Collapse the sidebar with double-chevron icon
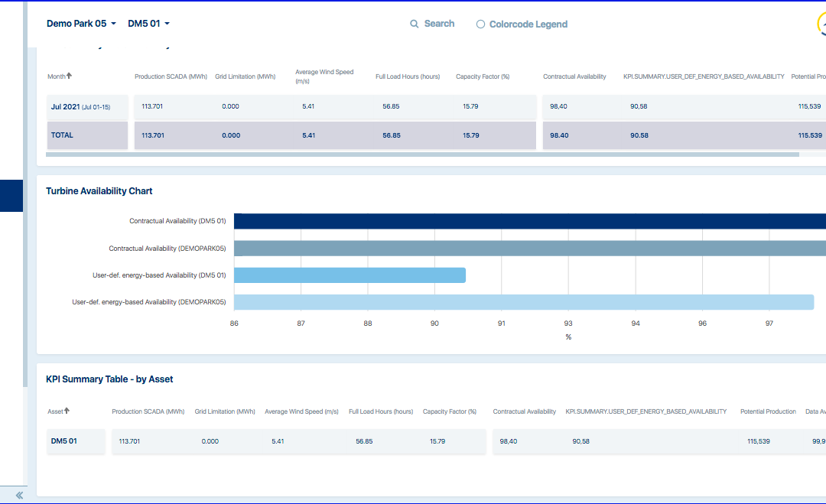Viewport: 826px width, 504px height. [19, 495]
